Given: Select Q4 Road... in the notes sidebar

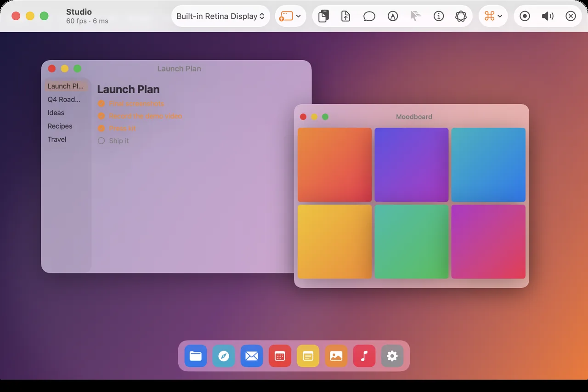Looking at the screenshot, I should coord(66,99).
